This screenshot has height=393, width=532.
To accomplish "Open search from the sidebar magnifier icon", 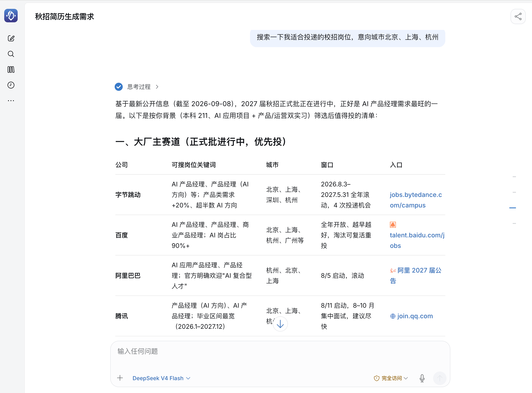I will [11, 54].
